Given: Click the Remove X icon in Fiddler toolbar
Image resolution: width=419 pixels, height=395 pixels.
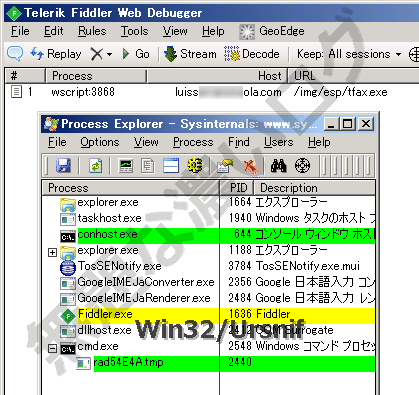Looking at the screenshot, I should point(97,54).
